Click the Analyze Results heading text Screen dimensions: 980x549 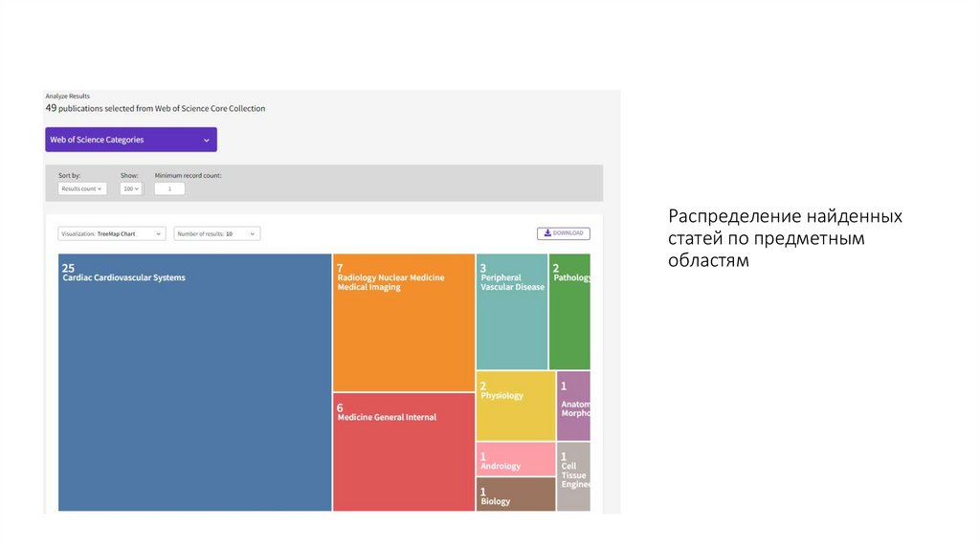click(68, 97)
